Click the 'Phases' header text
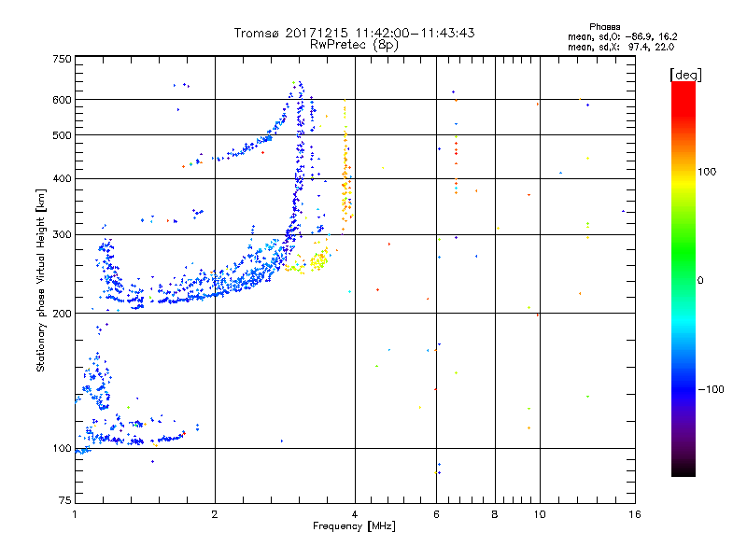The height and width of the screenshot is (560, 747). [604, 27]
